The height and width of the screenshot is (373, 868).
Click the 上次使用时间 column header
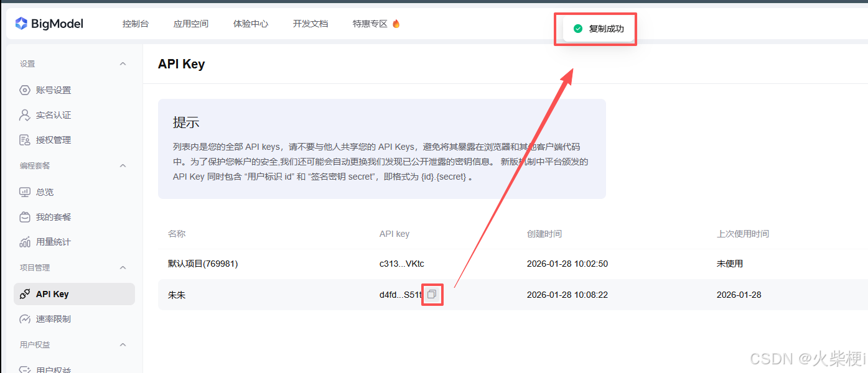[743, 234]
